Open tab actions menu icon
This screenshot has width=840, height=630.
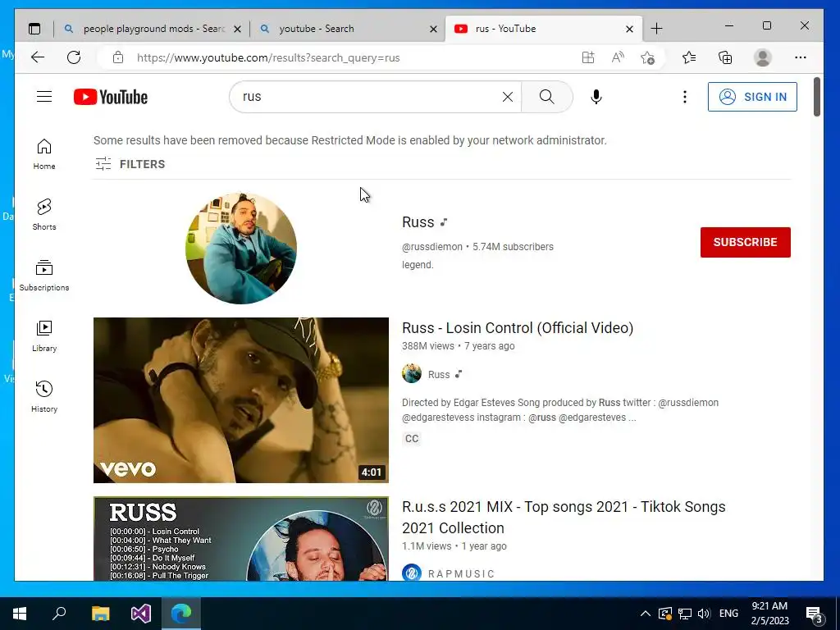pyautogui.click(x=34, y=29)
